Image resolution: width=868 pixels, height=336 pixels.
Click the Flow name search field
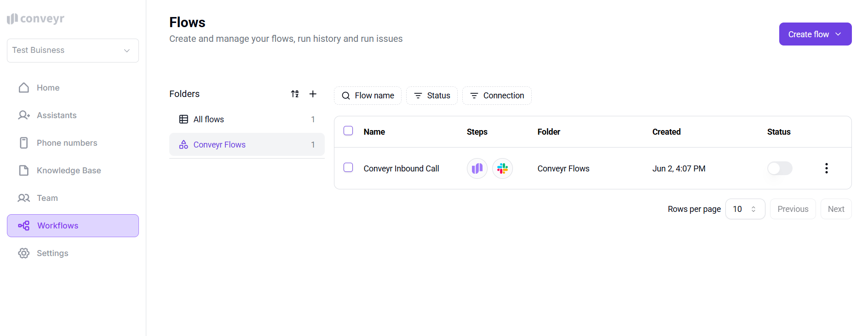click(368, 96)
